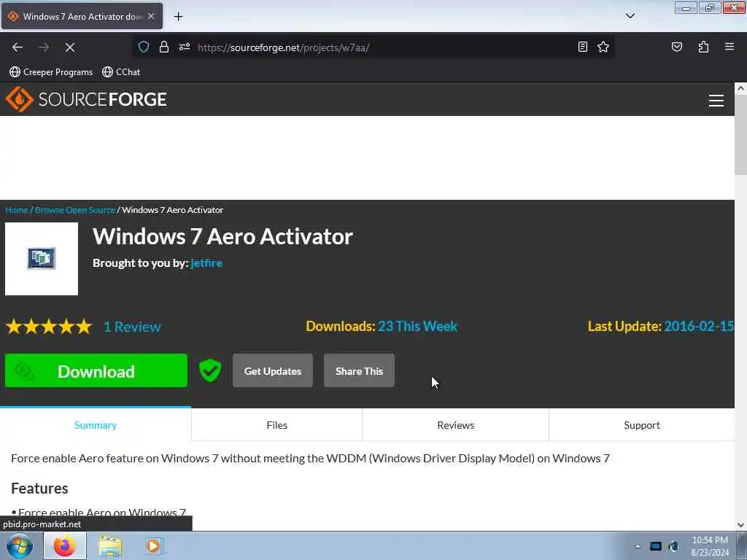The width and height of the screenshot is (747, 560).
Task: Open tracking protection shield icon
Action: (144, 47)
